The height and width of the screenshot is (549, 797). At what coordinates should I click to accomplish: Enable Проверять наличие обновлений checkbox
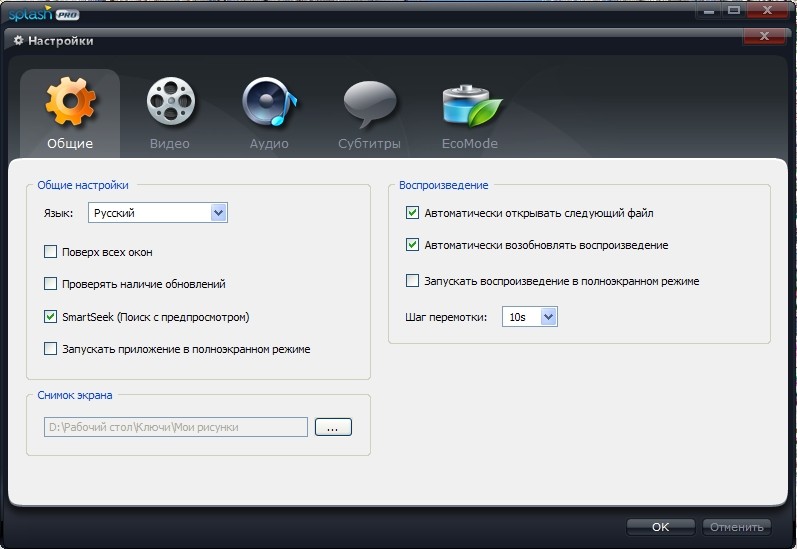(50, 284)
